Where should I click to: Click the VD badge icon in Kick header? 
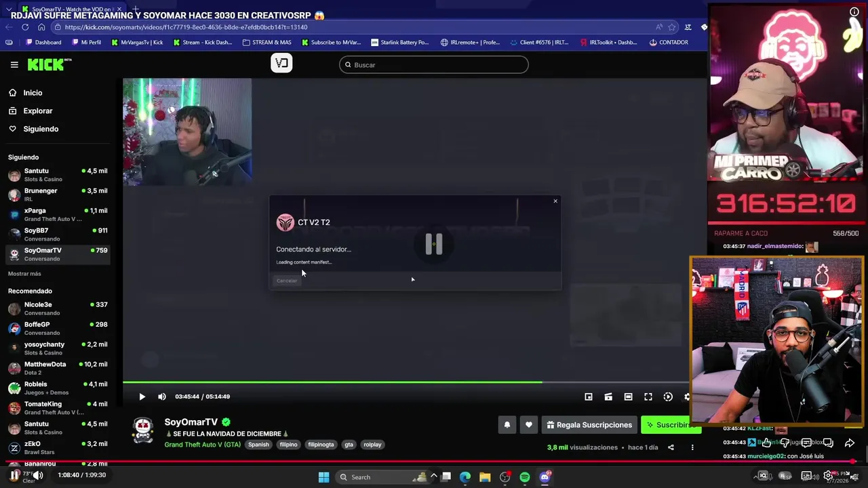pos(281,63)
